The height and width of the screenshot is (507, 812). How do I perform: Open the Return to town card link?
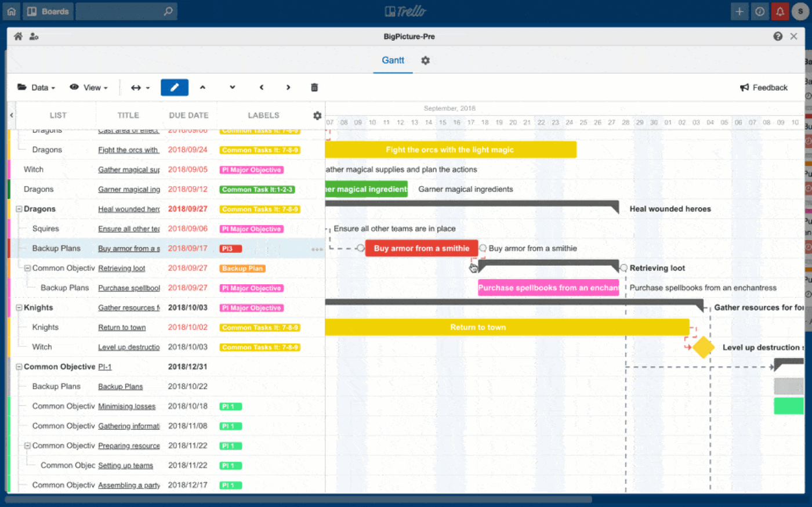pos(122,327)
